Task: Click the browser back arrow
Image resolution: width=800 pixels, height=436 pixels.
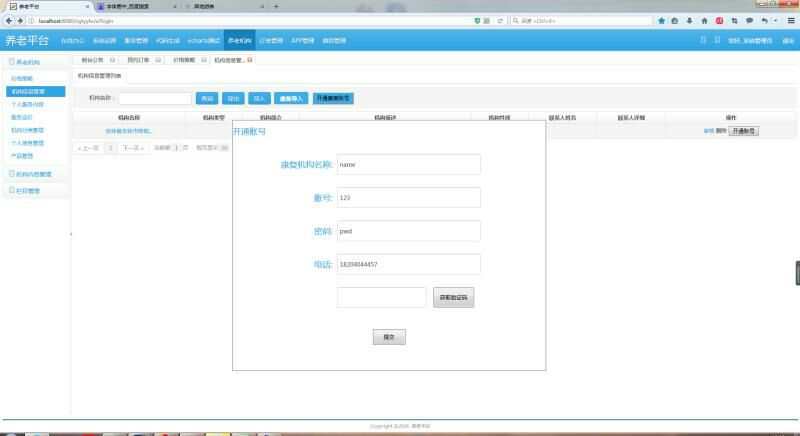Action: 7,20
